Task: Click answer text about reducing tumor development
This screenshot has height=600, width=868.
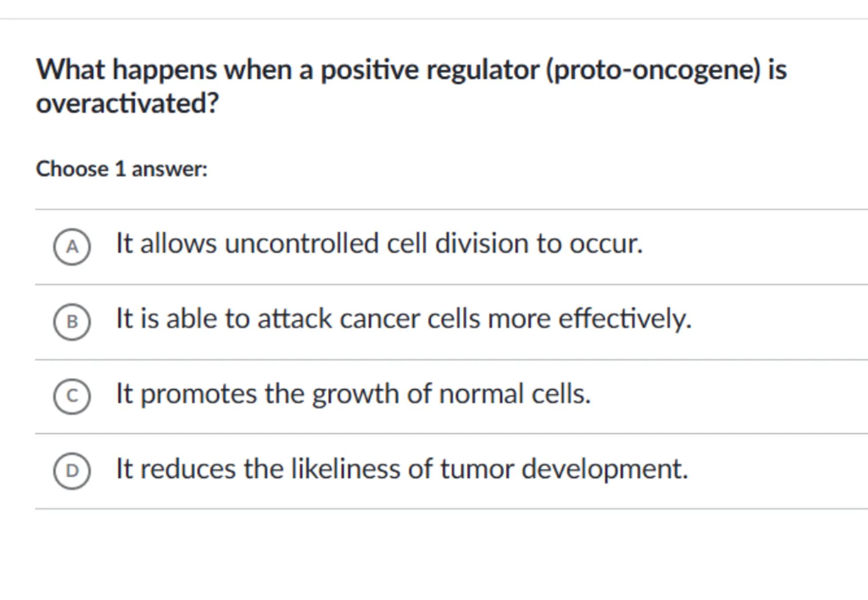Action: click(402, 468)
